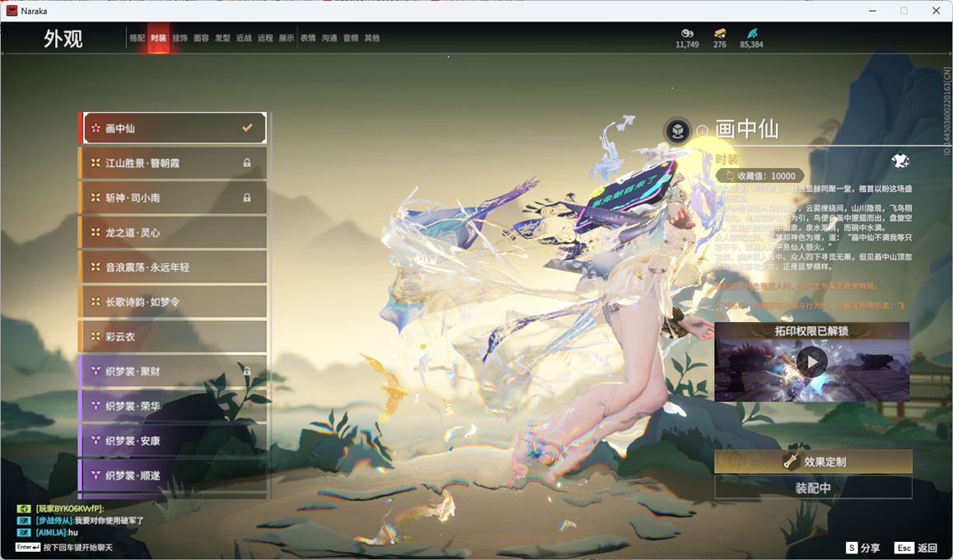Click the checkmark on the 画中仙 row
953x560 pixels.
click(247, 128)
